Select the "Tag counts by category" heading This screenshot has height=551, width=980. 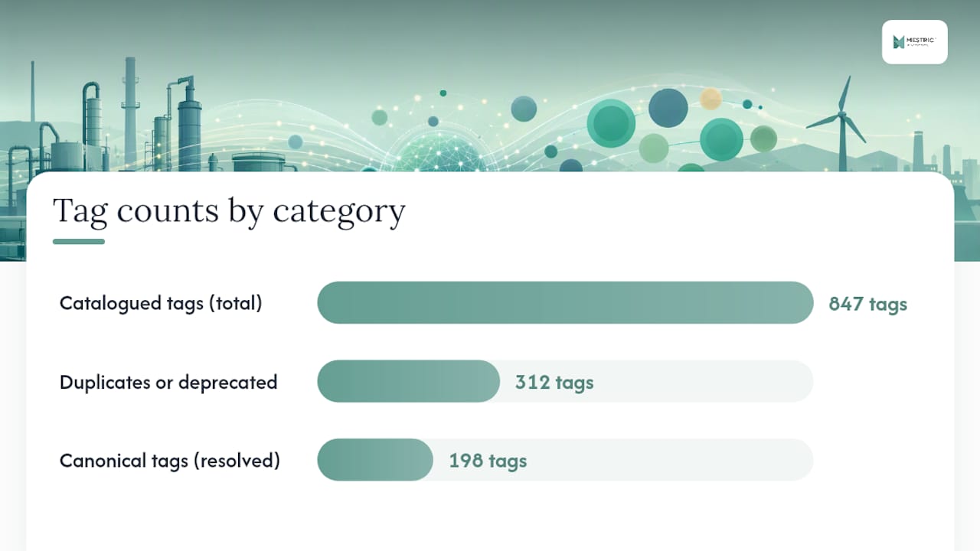[x=229, y=210]
